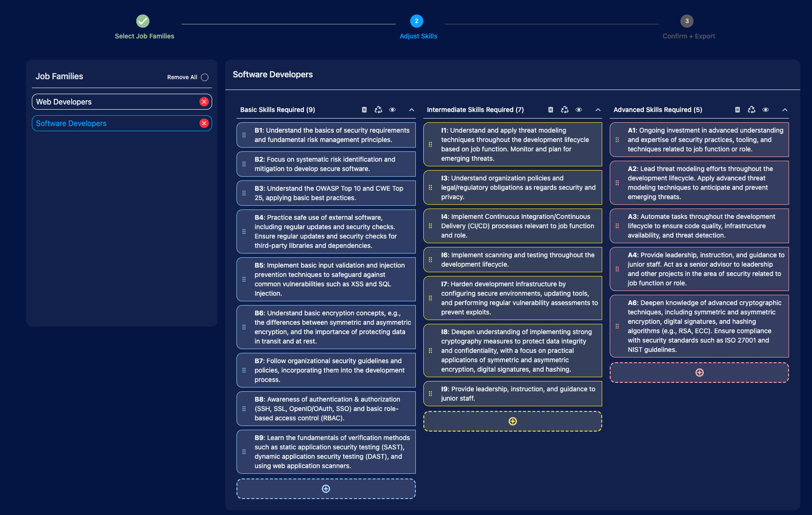Viewport: 812px width, 515px height.
Task: Remove Web Developers job family
Action: pos(204,102)
